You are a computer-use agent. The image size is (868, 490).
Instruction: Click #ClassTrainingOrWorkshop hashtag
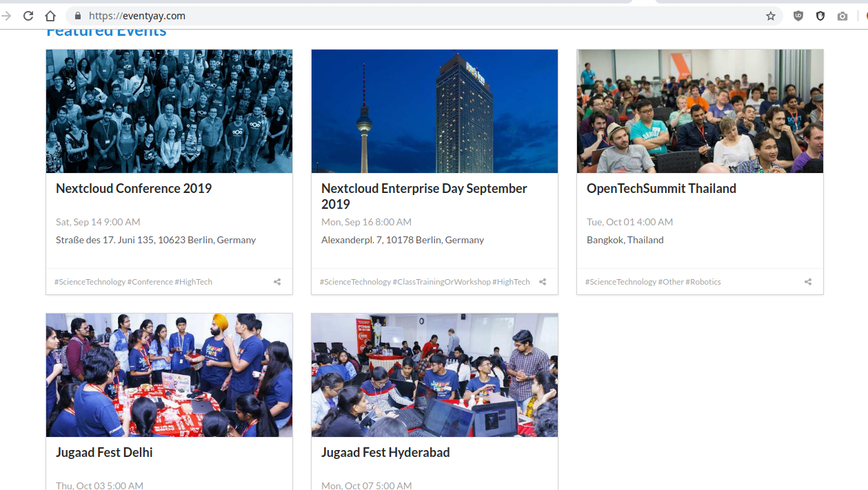[x=443, y=281]
